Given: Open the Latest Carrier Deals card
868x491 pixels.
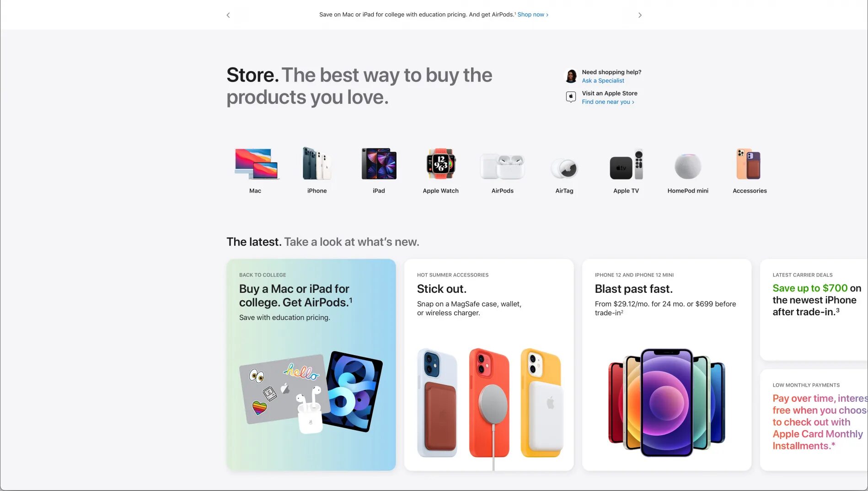Looking at the screenshot, I should click(x=814, y=310).
